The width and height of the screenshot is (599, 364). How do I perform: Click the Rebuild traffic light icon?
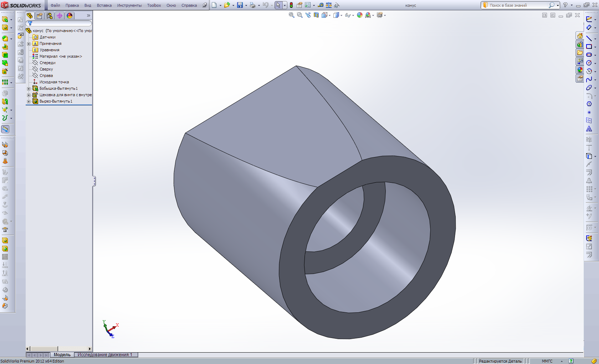tap(291, 5)
